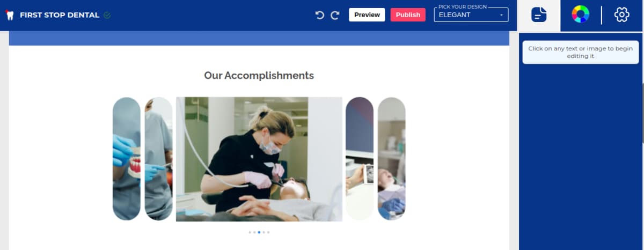Select the second carousel dot
This screenshot has height=250, width=644.
tap(254, 232)
